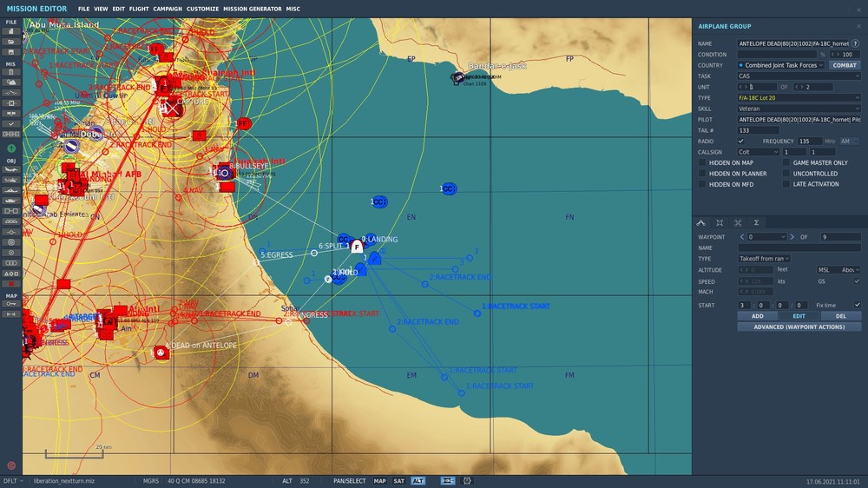
Task: Save mission using floppy disk icon
Action: point(11,52)
